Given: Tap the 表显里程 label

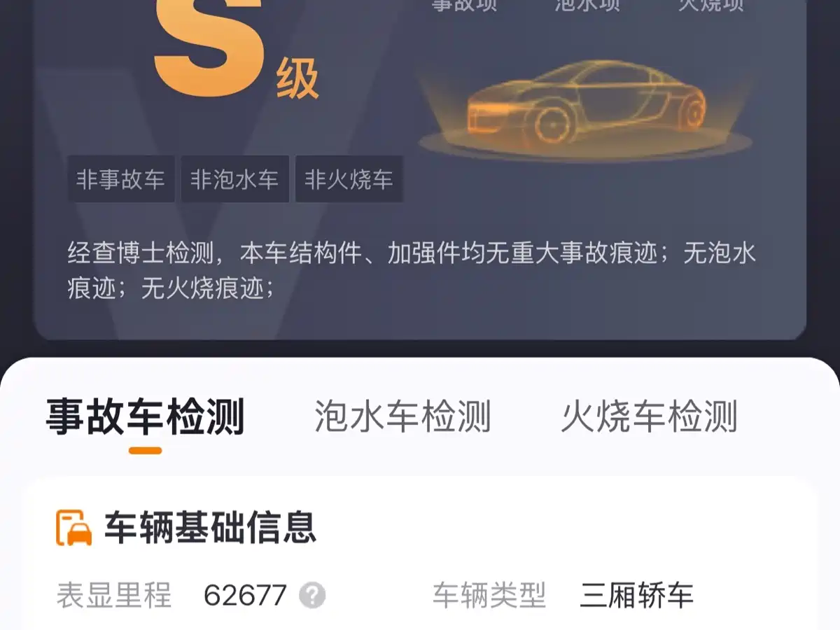Looking at the screenshot, I should point(114,596).
